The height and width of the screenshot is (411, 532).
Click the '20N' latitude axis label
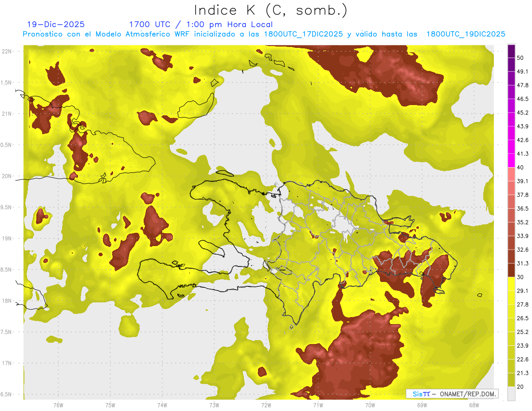8,176
